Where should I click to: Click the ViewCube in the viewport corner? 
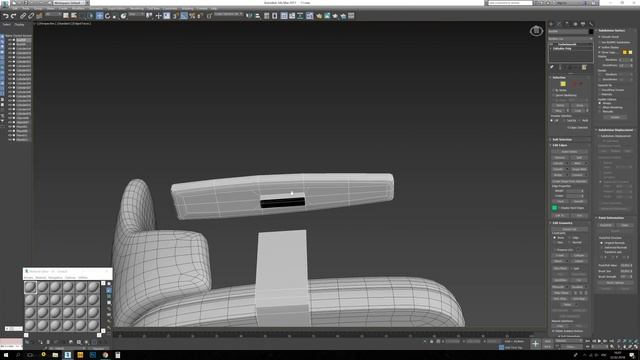click(x=536, y=31)
